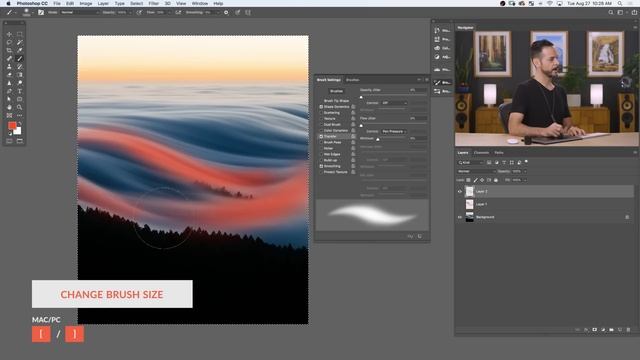Screen dimensions: 640x360
Task: Create new brush in Brush Settings
Action: pyautogui.click(x=420, y=236)
